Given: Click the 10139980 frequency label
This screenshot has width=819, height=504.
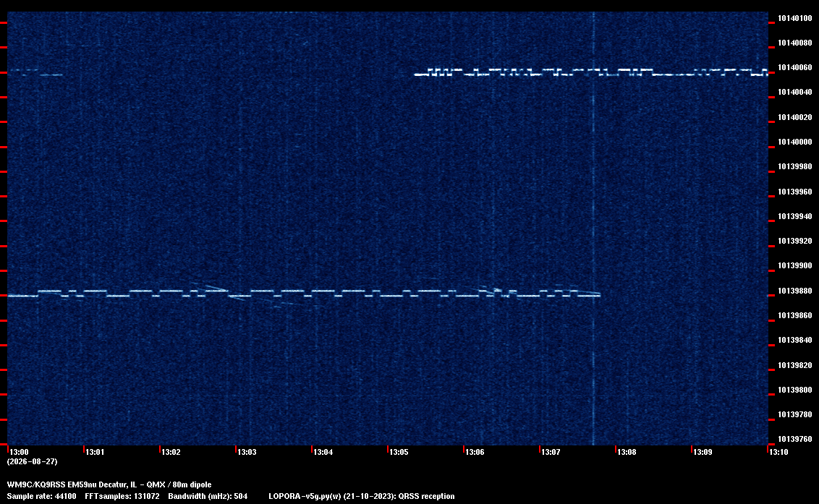Looking at the screenshot, I should coord(794,166).
